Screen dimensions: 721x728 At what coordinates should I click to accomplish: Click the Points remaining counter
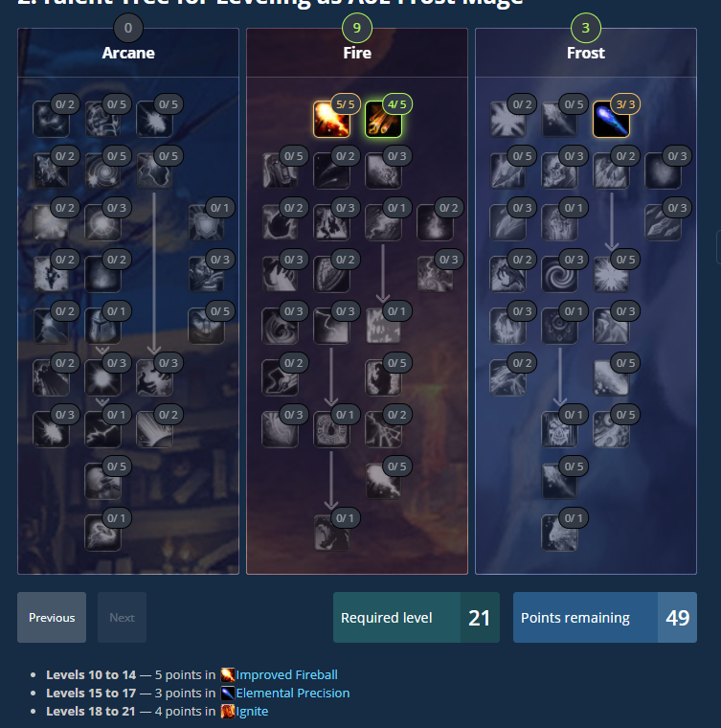coord(605,618)
